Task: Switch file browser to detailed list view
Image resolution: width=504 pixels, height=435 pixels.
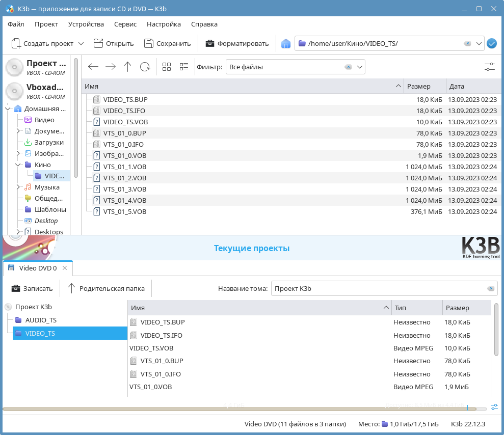Action: [x=184, y=67]
